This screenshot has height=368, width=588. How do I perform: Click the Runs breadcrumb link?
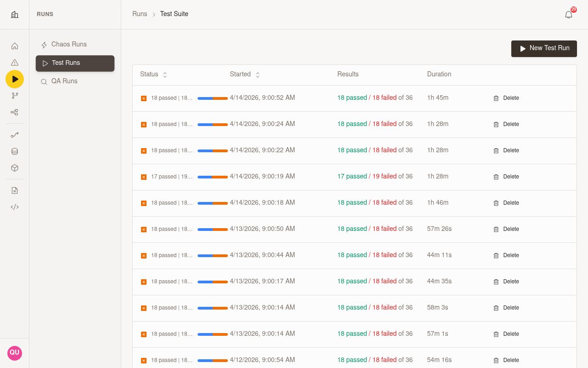pyautogui.click(x=140, y=14)
